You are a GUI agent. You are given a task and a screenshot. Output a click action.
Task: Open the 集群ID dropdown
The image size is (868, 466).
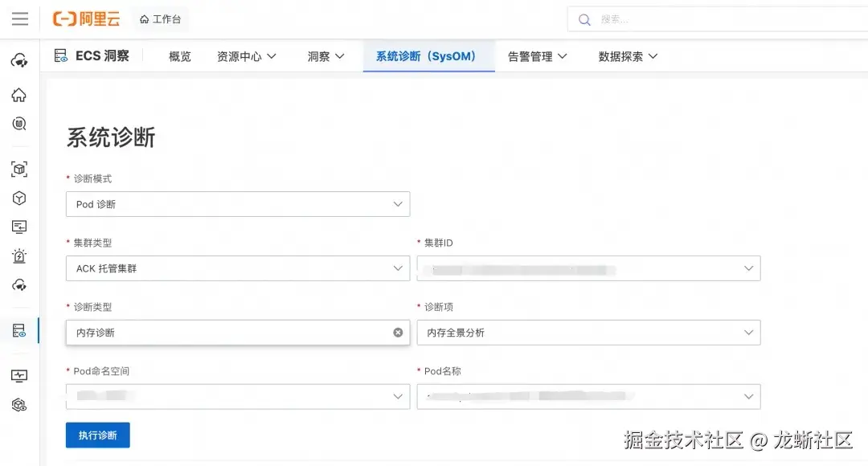click(588, 268)
